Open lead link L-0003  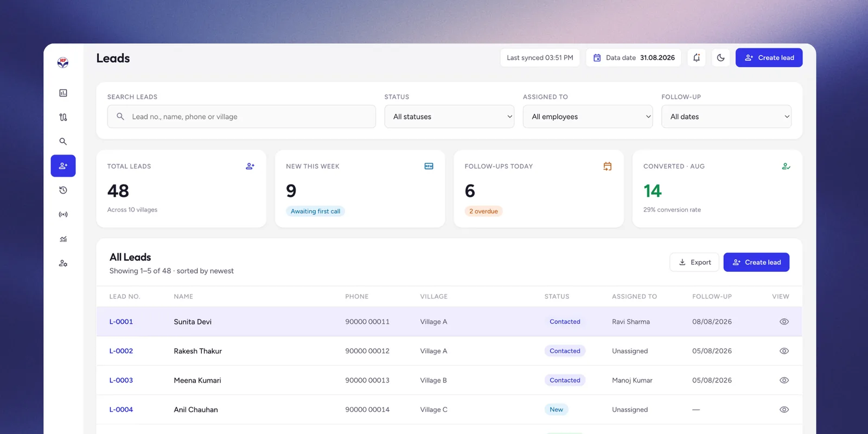tap(121, 380)
